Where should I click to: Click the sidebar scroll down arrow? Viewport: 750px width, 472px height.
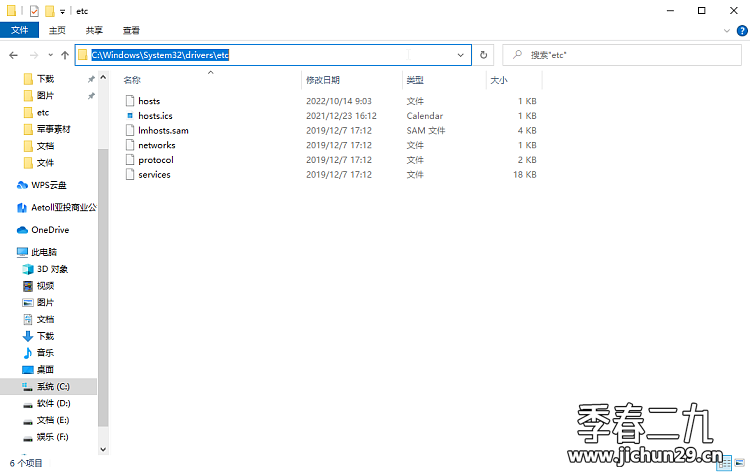pos(103,450)
